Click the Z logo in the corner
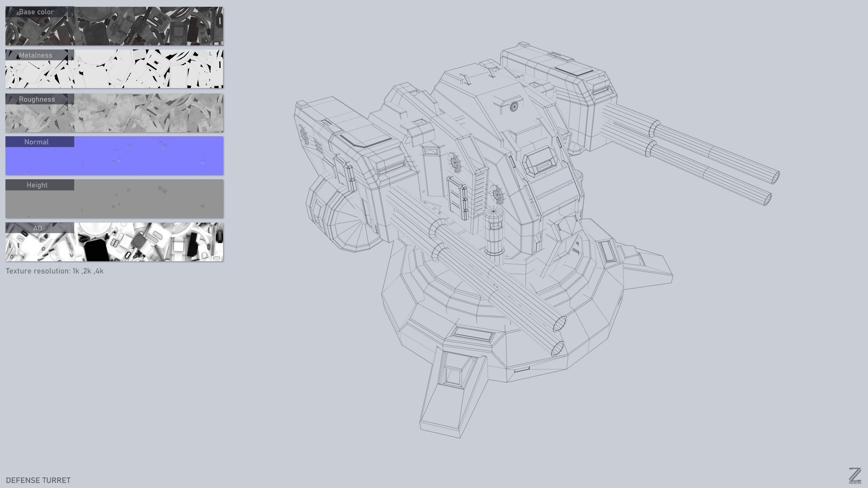The height and width of the screenshot is (488, 868). pyautogui.click(x=855, y=475)
